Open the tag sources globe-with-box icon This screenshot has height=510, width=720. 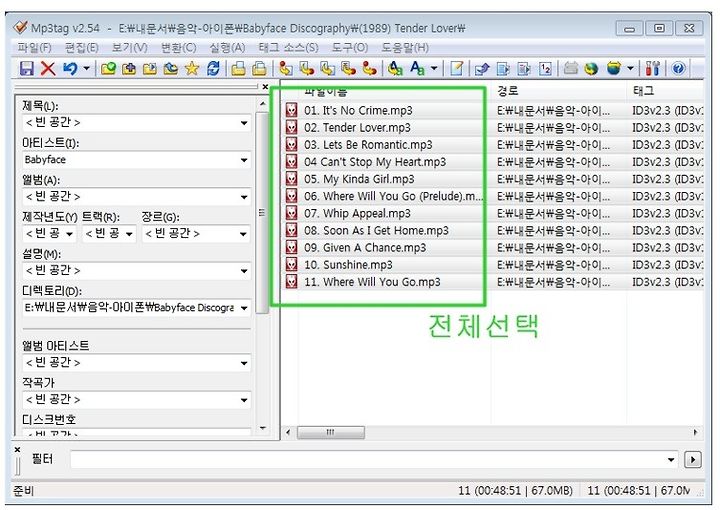tap(613, 69)
